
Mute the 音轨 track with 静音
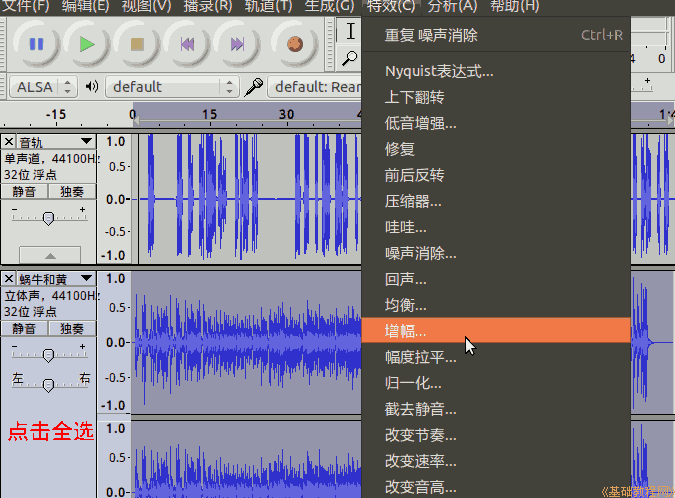(24, 192)
